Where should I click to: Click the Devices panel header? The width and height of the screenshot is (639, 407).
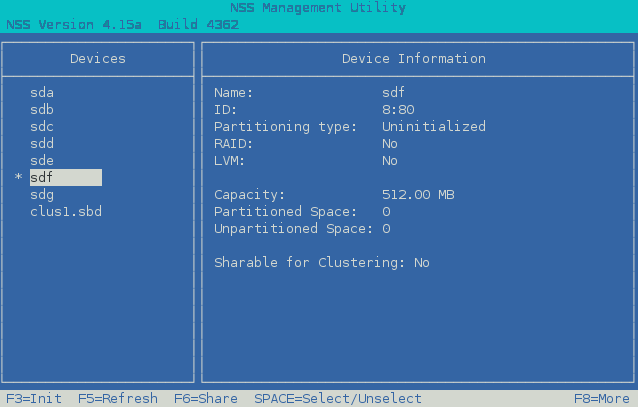point(98,59)
